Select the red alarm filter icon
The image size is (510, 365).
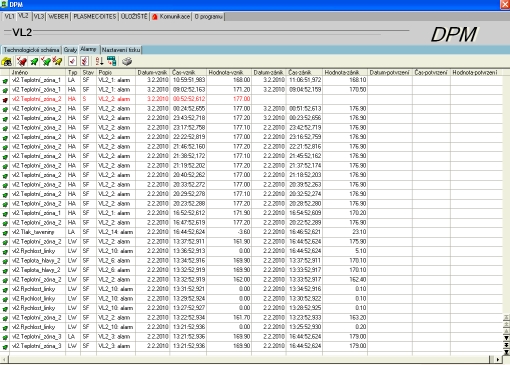pos(22,61)
